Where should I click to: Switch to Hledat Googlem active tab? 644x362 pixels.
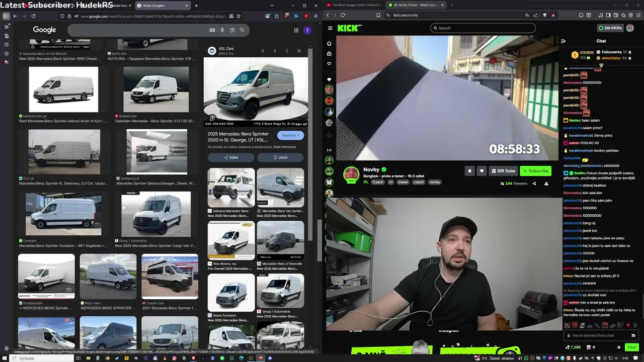pyautogui.click(x=163, y=6)
